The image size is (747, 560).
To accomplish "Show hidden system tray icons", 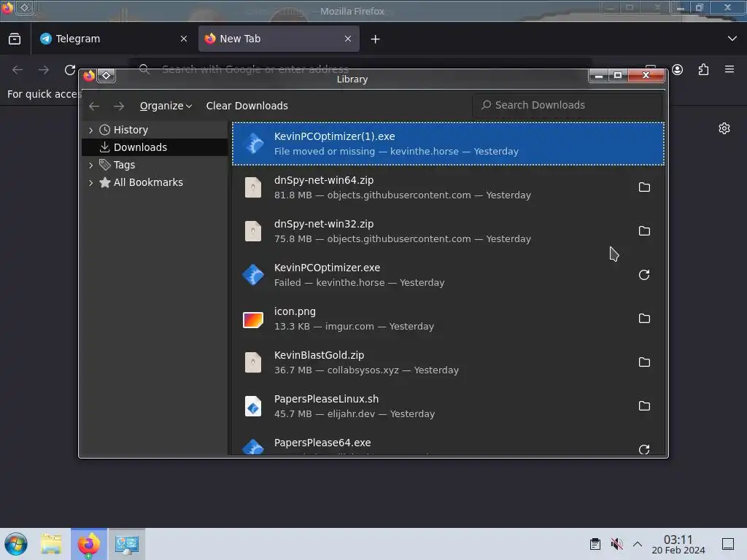I will point(638,544).
